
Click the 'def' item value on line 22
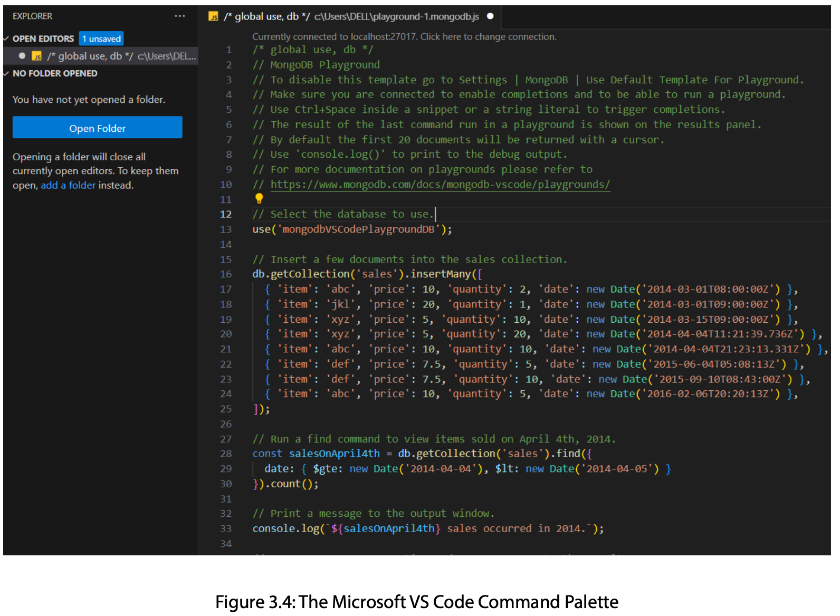click(340, 364)
